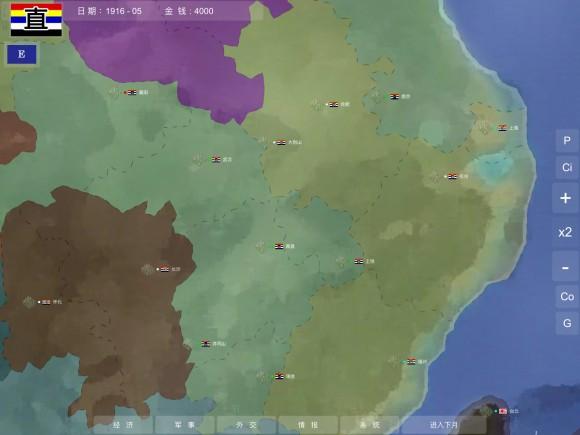The width and height of the screenshot is (580, 435).
Task: Open the 外交 diplomacy menu
Action: (x=246, y=425)
